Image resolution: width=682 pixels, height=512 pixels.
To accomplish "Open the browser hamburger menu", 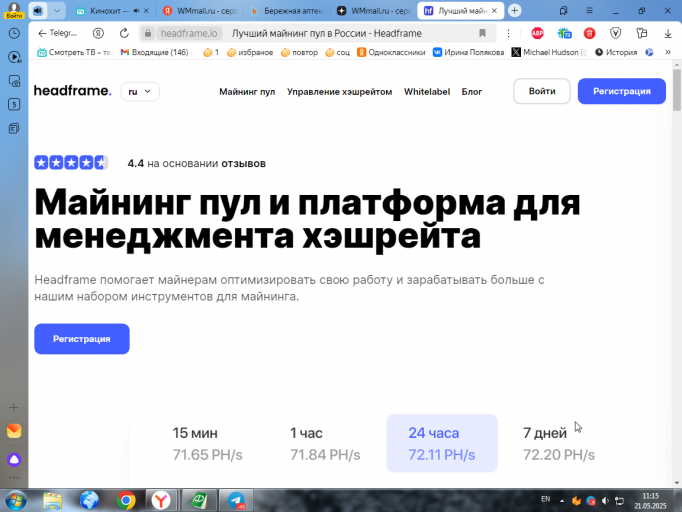I will [x=589, y=11].
